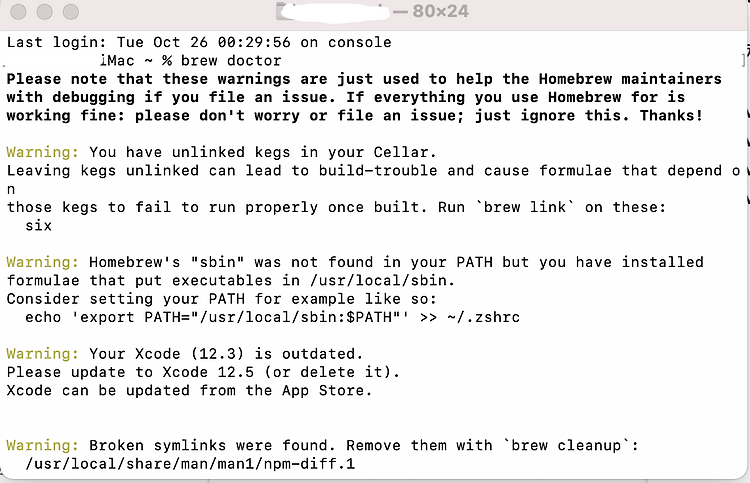Click the 'Xcode can be updated from the App Store' line
Screen dimensions: 750x483
[189, 390]
